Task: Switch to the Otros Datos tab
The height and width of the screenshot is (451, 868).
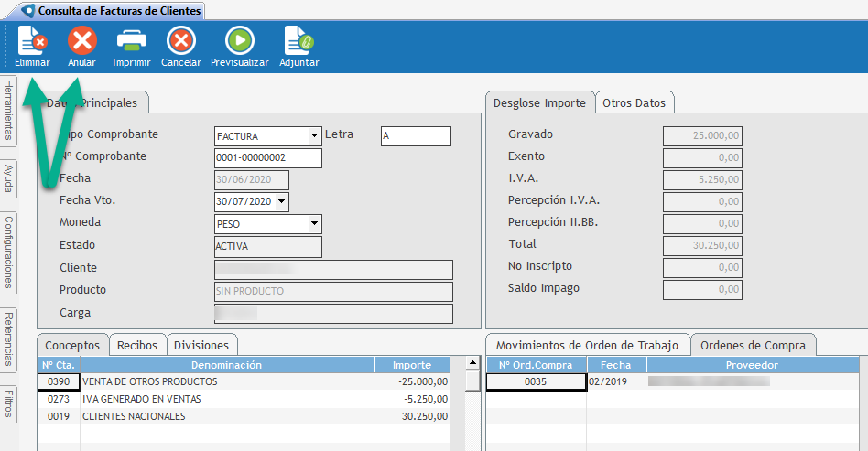Action: (635, 103)
